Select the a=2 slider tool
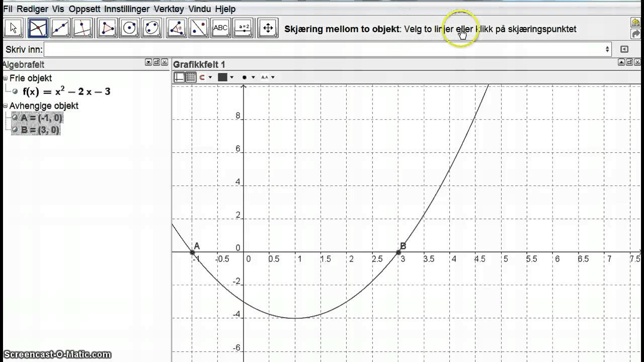 pyautogui.click(x=244, y=28)
